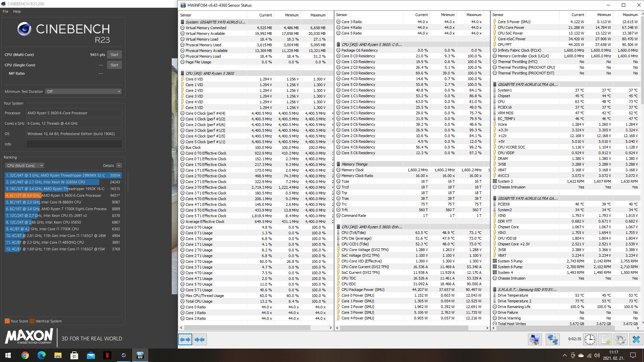644x362 pixels.
Task: Select the Threadripper 2990WX ranking row
Action: [x=63, y=175]
